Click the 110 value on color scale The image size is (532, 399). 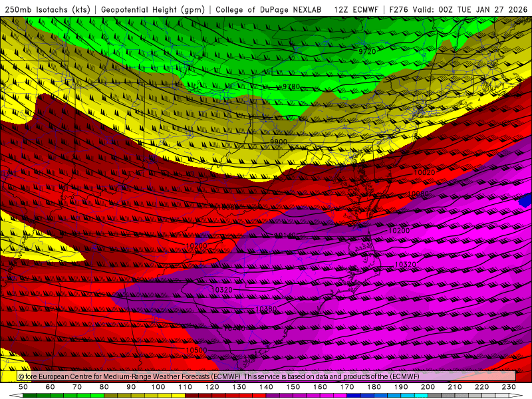tap(186, 387)
